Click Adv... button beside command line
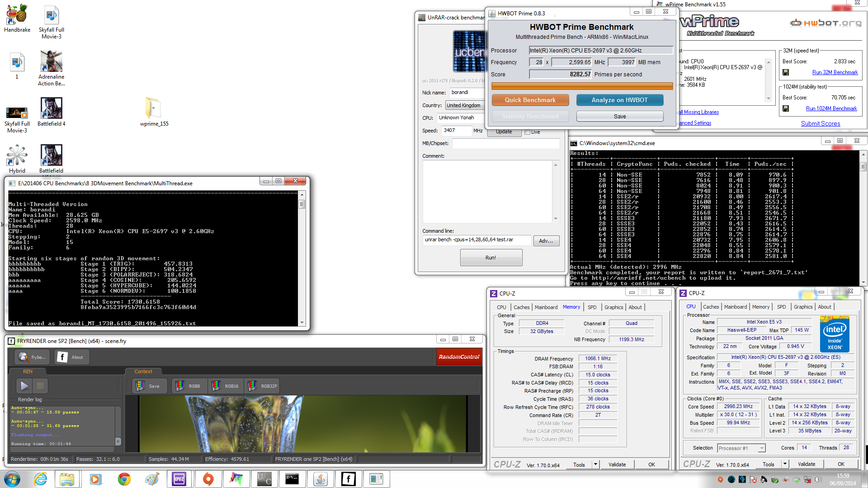The height and width of the screenshot is (488, 868). [546, 241]
